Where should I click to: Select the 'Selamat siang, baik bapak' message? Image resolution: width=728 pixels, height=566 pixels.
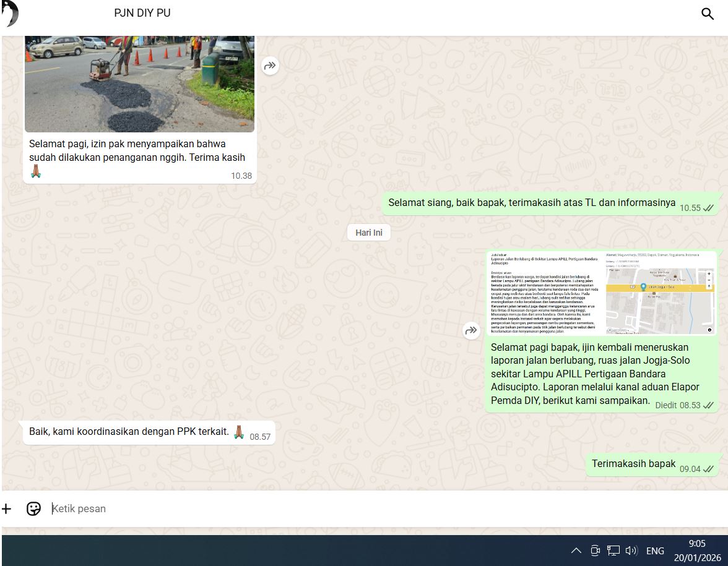(x=531, y=203)
